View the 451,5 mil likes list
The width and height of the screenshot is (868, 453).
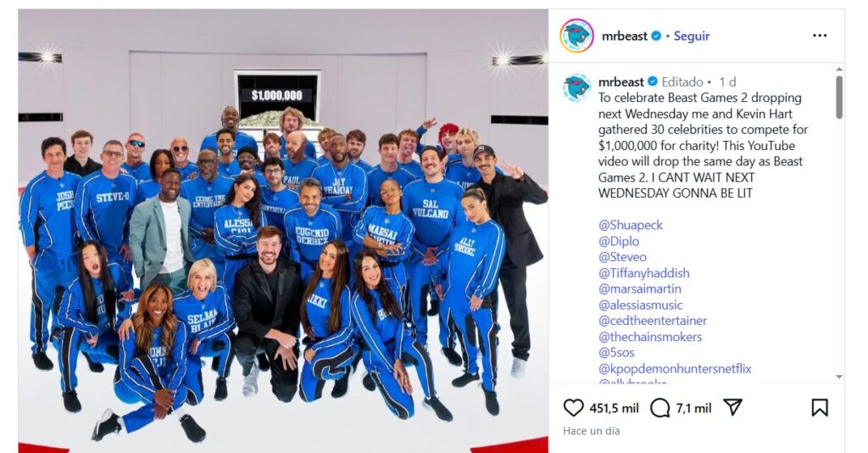point(614,408)
